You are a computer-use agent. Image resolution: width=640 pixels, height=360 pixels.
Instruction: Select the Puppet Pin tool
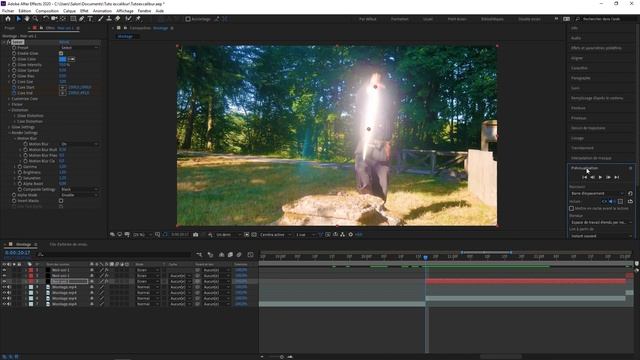138,19
